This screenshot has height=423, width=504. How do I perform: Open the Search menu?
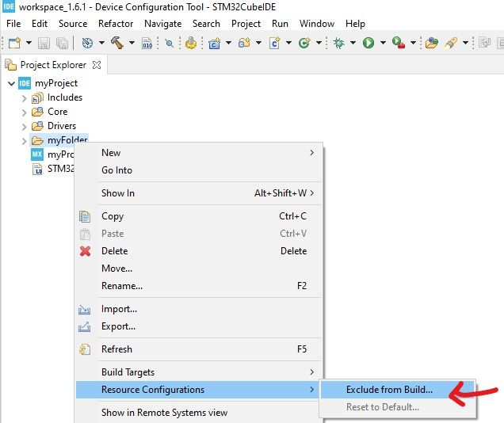tap(206, 24)
